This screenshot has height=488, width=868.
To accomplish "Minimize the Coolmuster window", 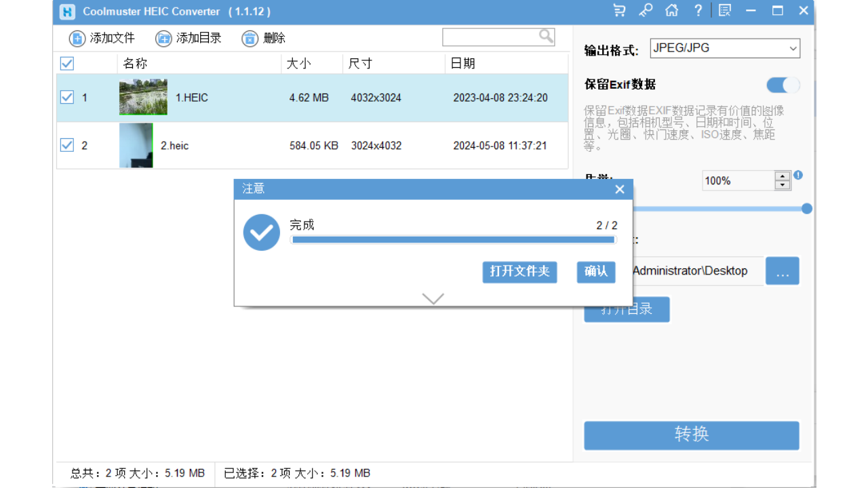I will click(x=751, y=10).
